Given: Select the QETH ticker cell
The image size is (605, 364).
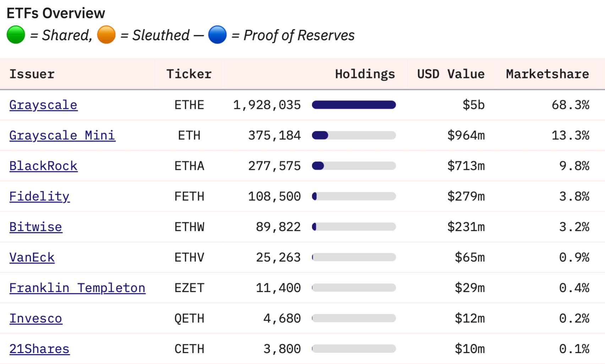Looking at the screenshot, I should [189, 319].
